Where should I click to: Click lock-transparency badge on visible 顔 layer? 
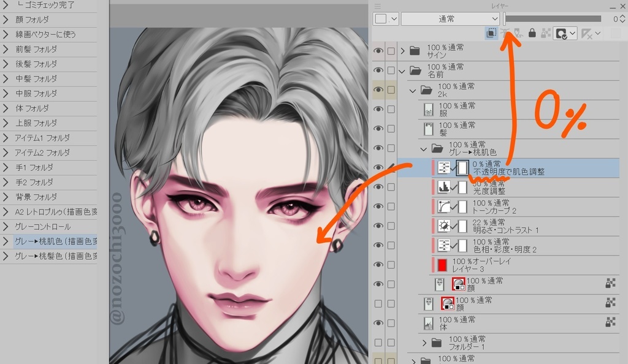click(610, 283)
